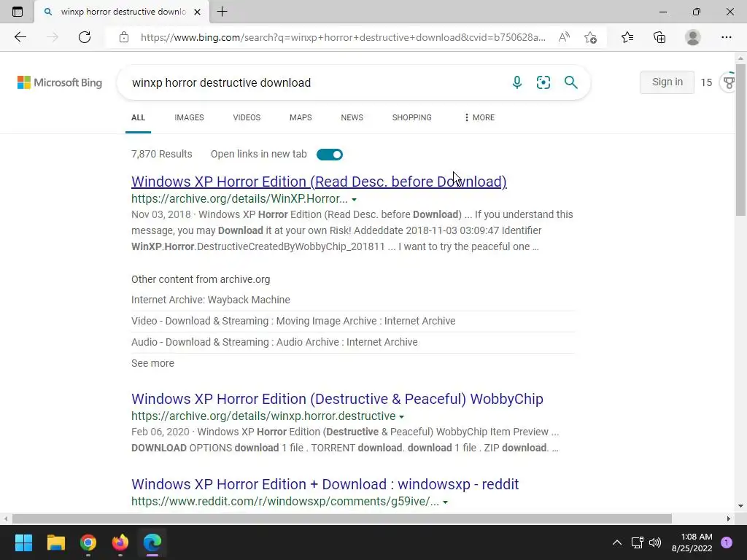Open network status tray icon
Screen dimensions: 747x560
[637, 542]
